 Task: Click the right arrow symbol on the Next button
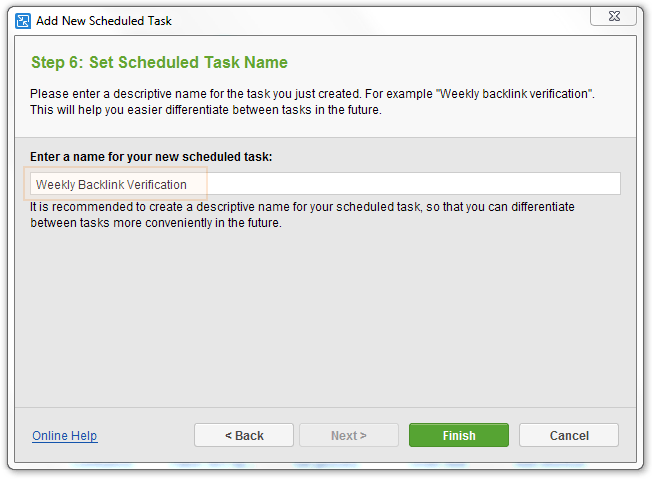(363, 436)
